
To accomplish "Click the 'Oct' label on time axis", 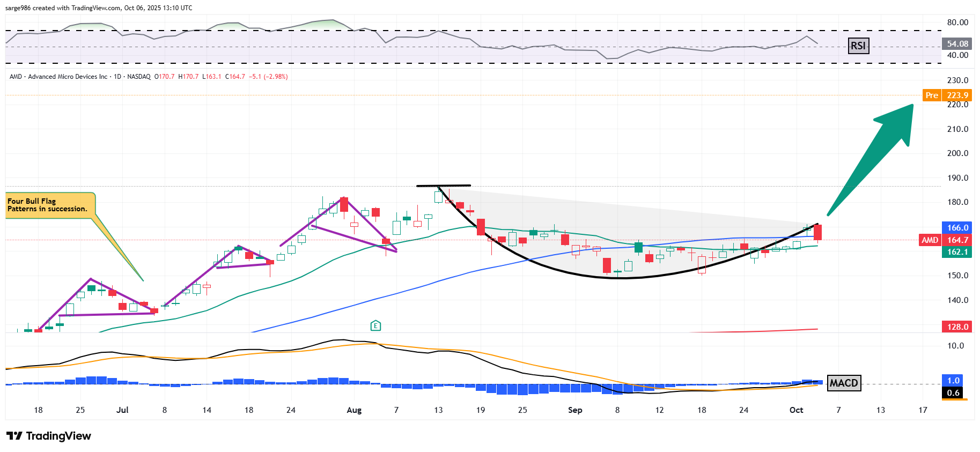I will click(796, 410).
